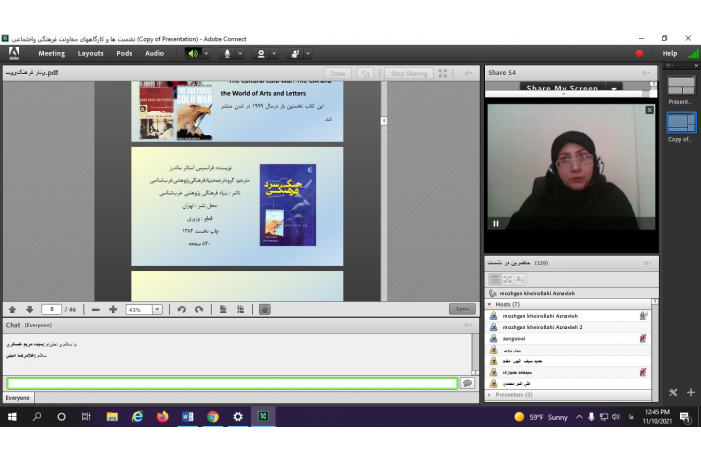Screen dimensions: 701x460
Task: Click the single page view icon
Action: tap(223, 309)
